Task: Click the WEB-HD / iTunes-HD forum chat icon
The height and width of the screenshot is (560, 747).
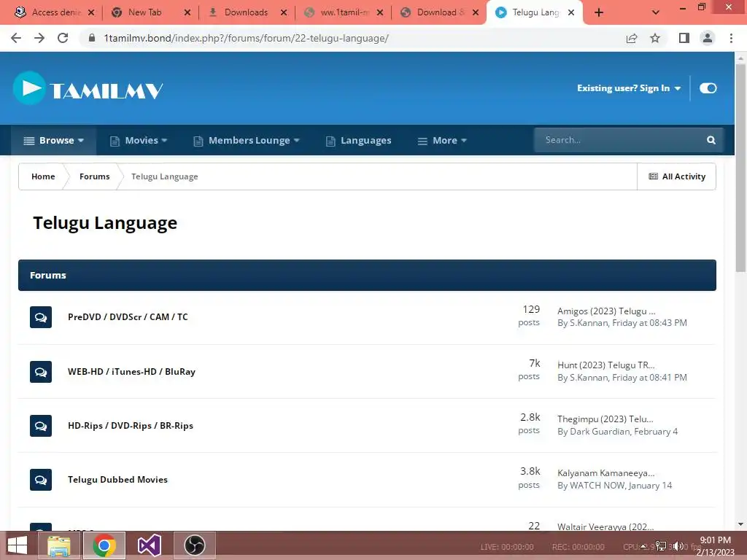Action: click(41, 372)
